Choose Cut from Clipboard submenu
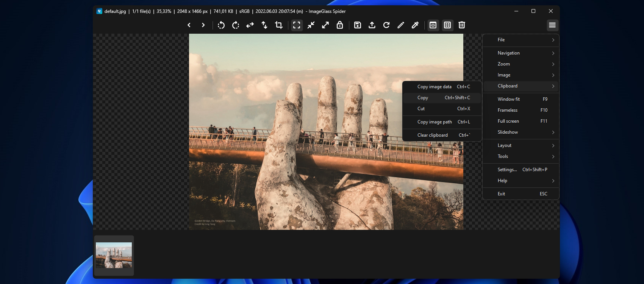The height and width of the screenshot is (284, 644). point(442,109)
